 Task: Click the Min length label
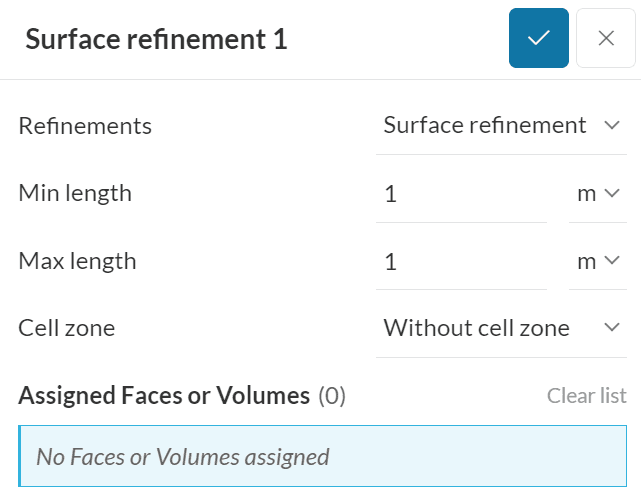click(75, 193)
